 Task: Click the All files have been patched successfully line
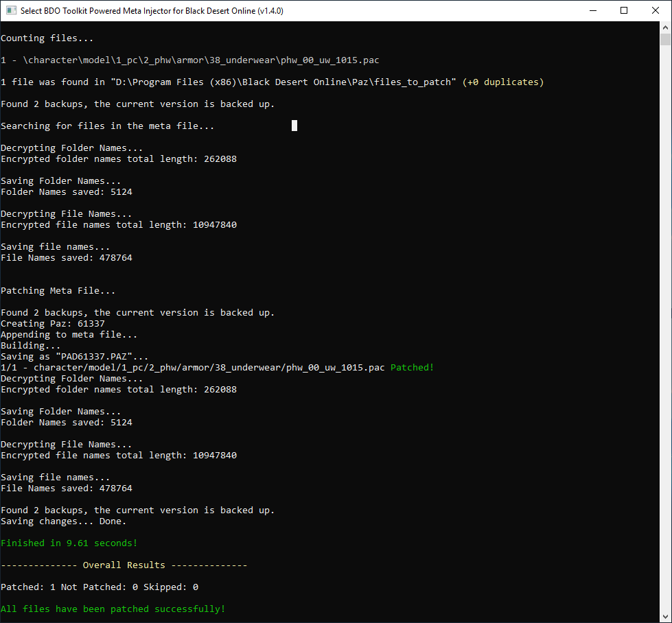tap(113, 609)
